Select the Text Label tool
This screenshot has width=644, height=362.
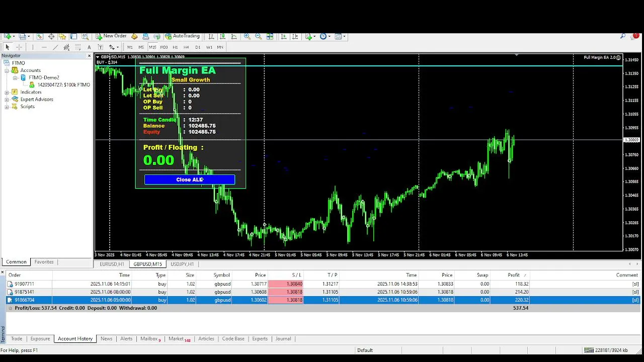[101, 47]
